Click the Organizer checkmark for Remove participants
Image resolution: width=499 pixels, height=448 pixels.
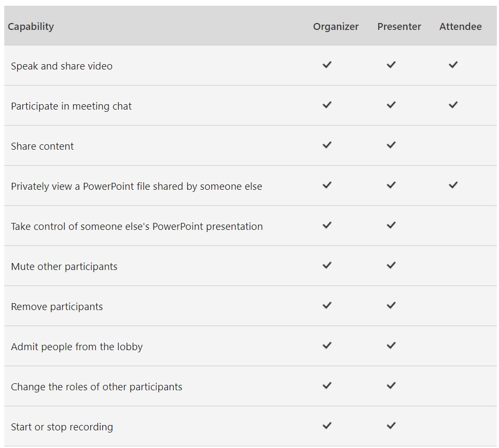click(327, 305)
